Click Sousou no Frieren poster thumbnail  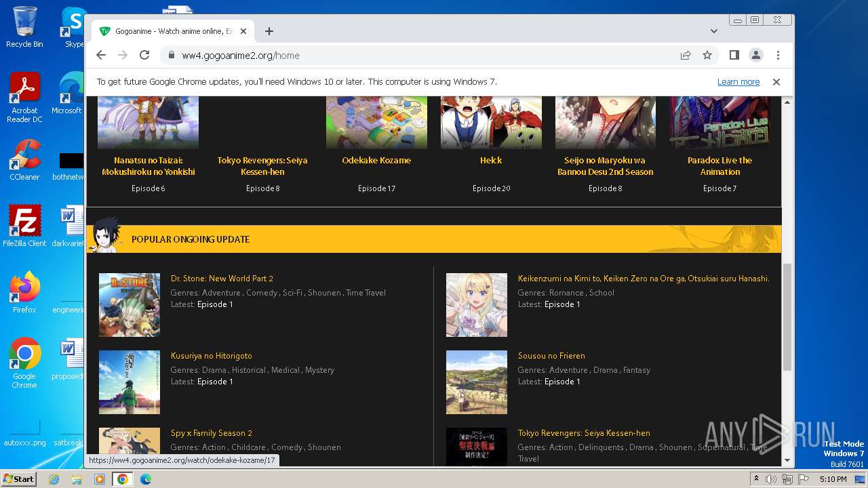477,382
